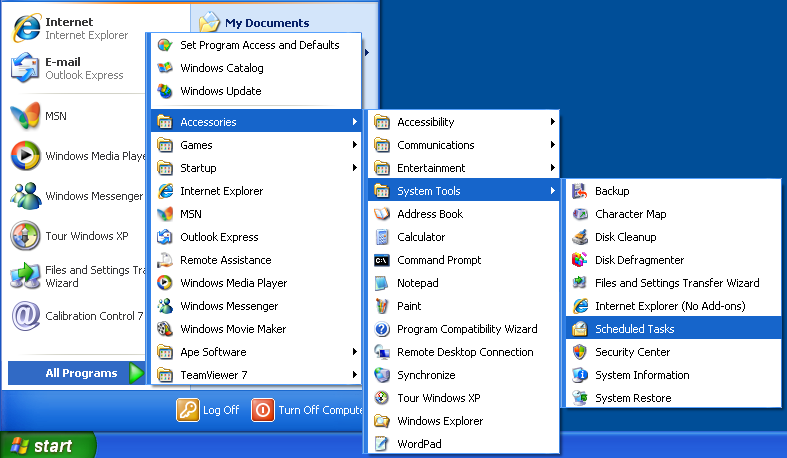The height and width of the screenshot is (458, 787).
Task: Open Internet Explorer pinned at Start menu top
Action: coord(75,28)
